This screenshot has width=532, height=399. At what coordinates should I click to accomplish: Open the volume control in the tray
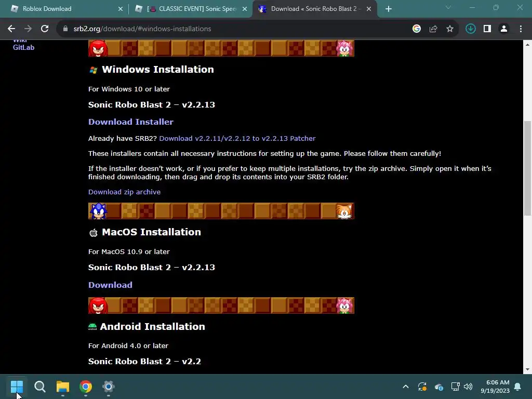pyautogui.click(x=468, y=387)
